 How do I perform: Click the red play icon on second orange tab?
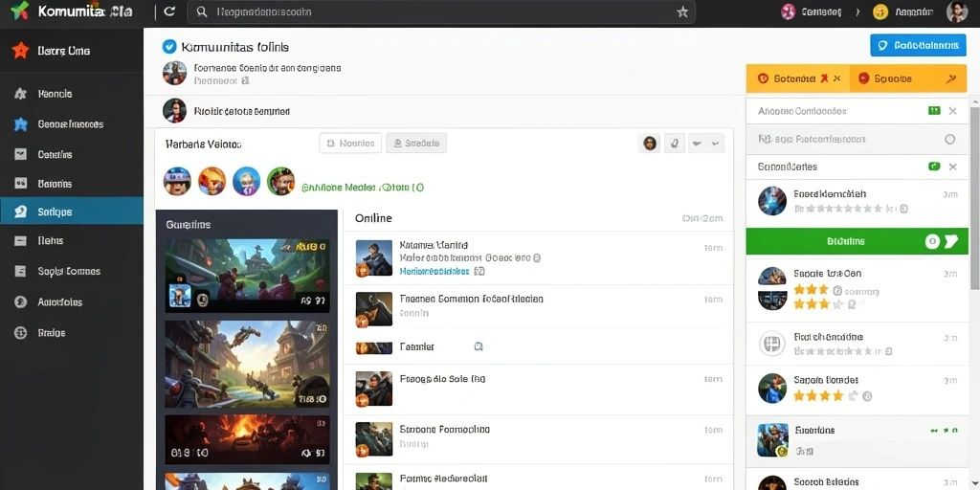pos(864,78)
